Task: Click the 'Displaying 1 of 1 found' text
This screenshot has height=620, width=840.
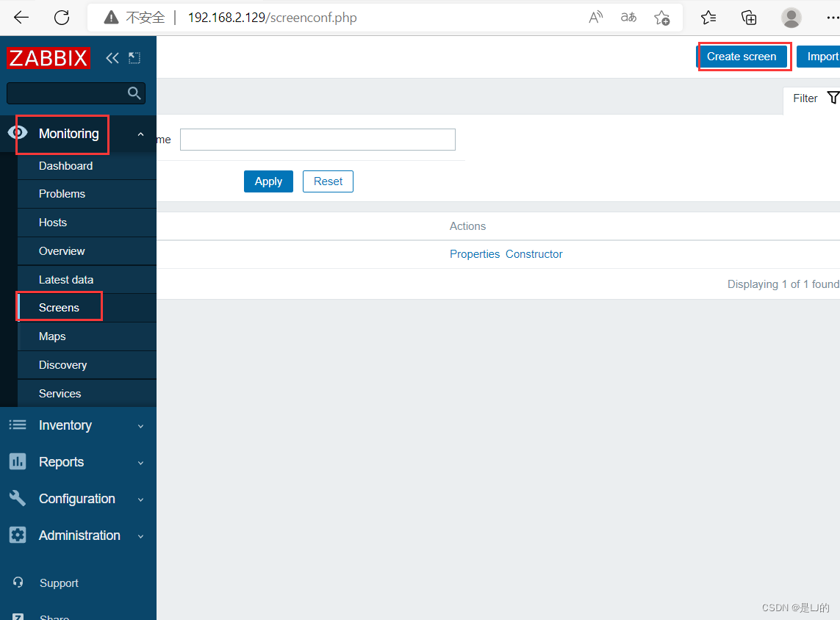Action: pos(783,284)
